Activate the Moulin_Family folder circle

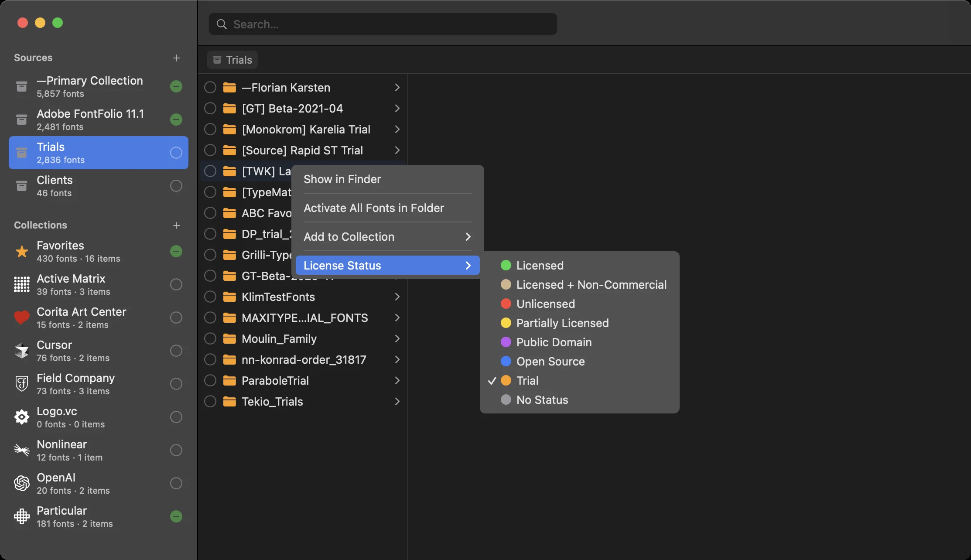point(210,338)
